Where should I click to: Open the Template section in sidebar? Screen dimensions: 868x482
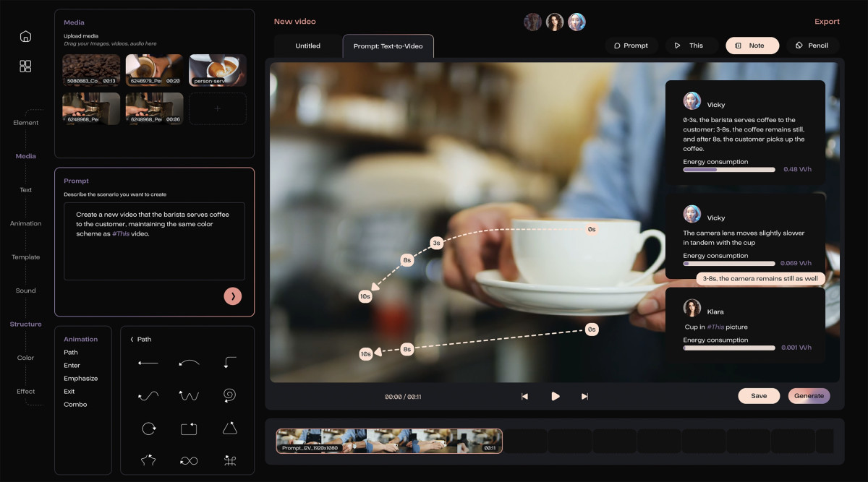[25, 257]
